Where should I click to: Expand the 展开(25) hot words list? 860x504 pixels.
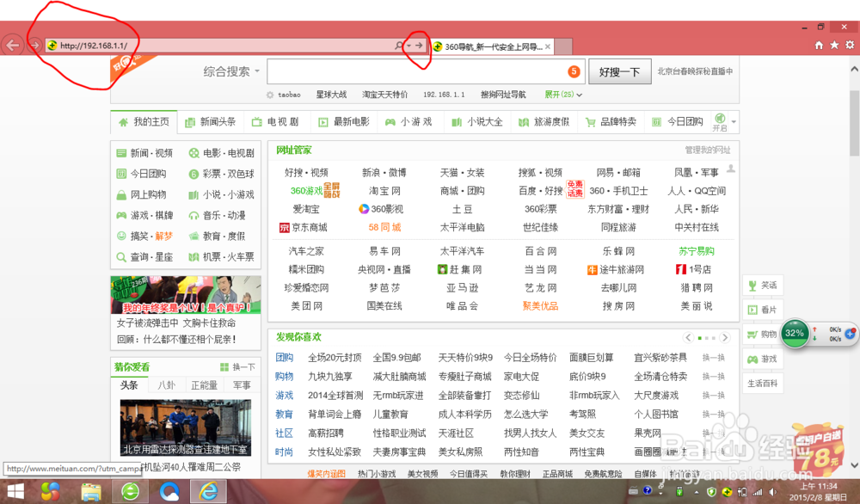coord(559,94)
